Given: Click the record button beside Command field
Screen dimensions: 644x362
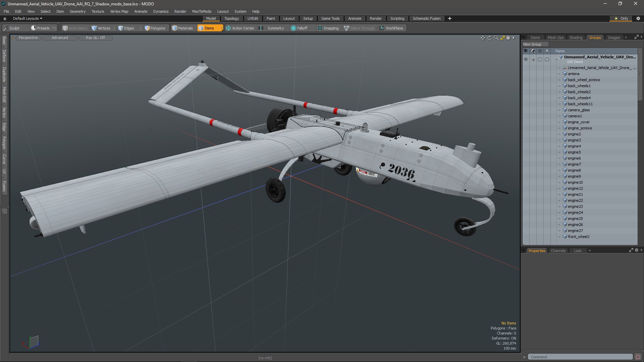Looking at the screenshot, I should (x=638, y=357).
